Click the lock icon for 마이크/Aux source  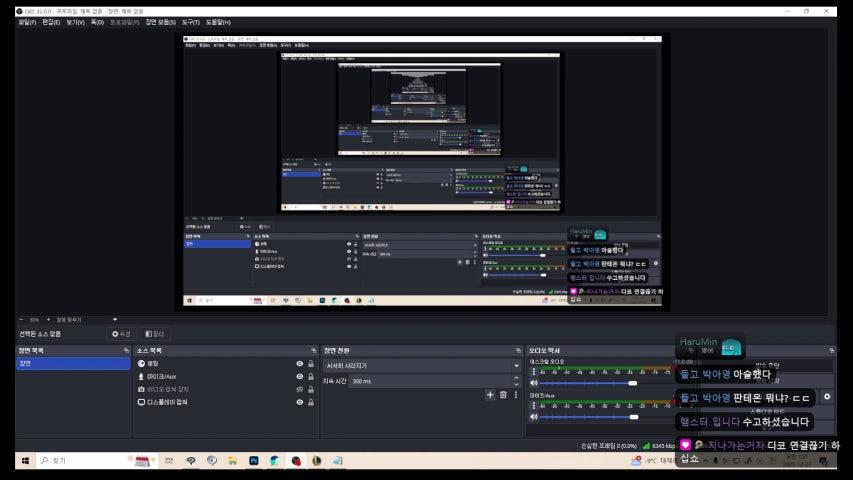pos(311,377)
